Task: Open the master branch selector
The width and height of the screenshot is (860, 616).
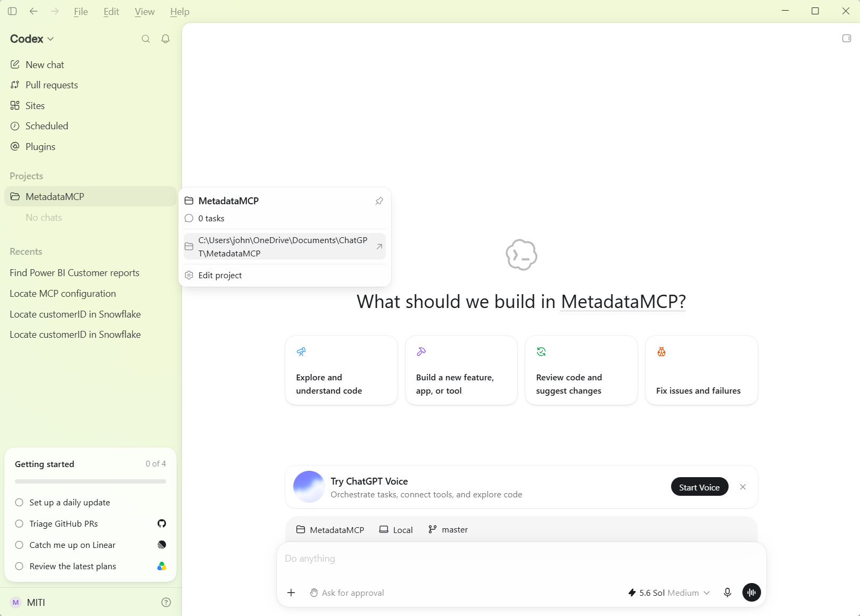Action: click(x=448, y=530)
